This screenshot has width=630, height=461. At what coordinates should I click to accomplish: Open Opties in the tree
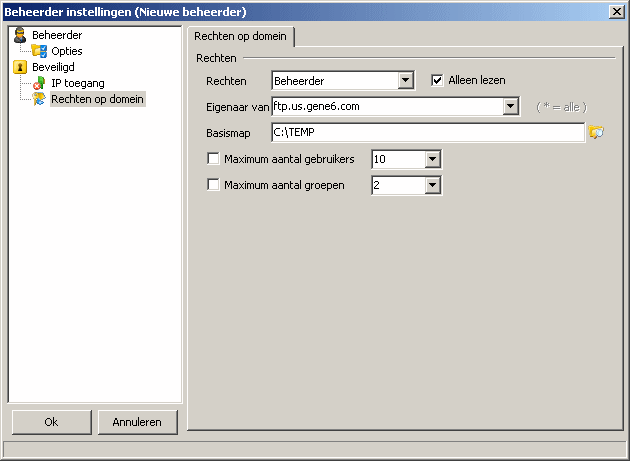pos(67,51)
